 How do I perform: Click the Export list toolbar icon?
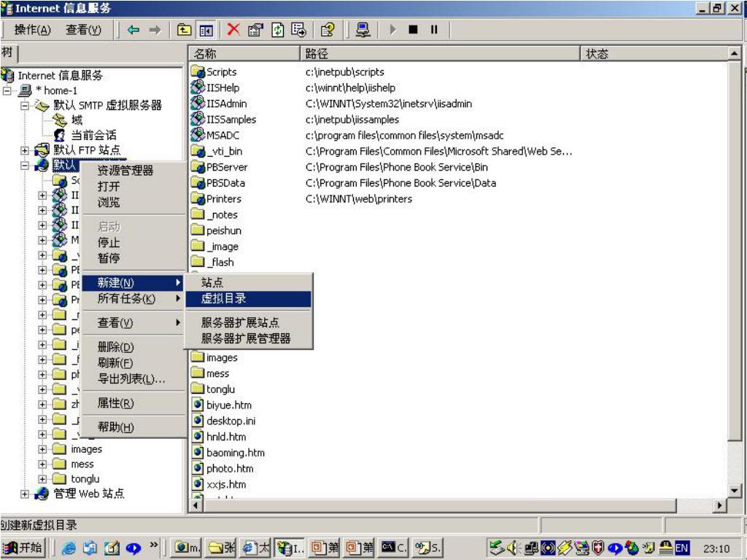point(298,30)
